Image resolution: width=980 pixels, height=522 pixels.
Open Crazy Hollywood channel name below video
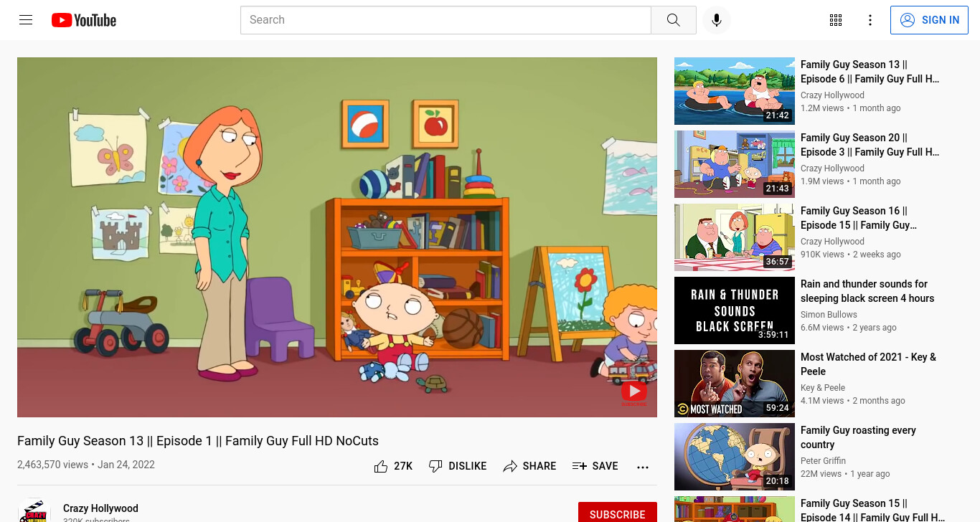click(x=100, y=508)
